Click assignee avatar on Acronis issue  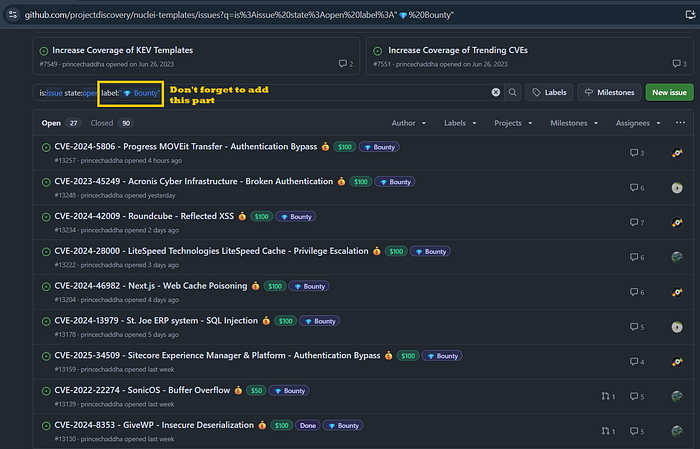point(677,188)
